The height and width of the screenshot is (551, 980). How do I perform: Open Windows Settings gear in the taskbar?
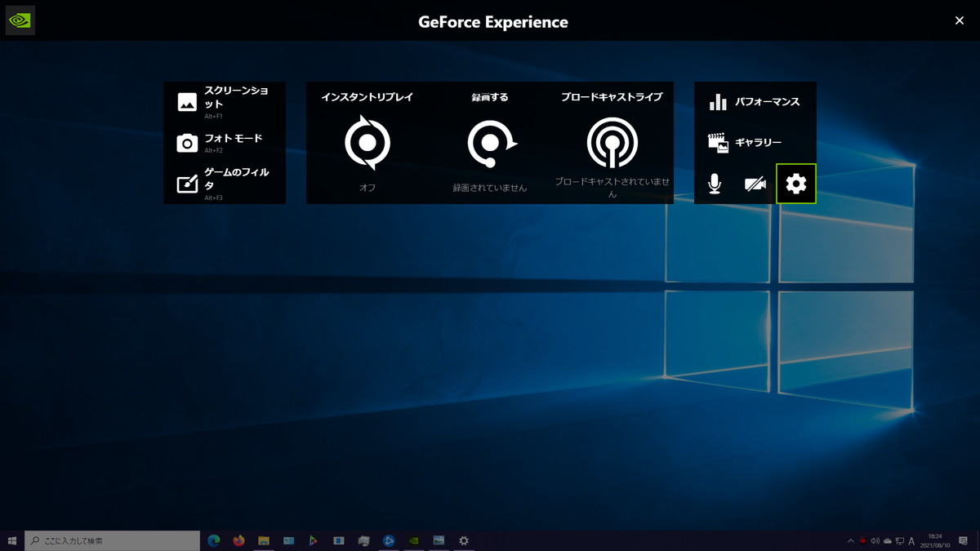point(464,540)
